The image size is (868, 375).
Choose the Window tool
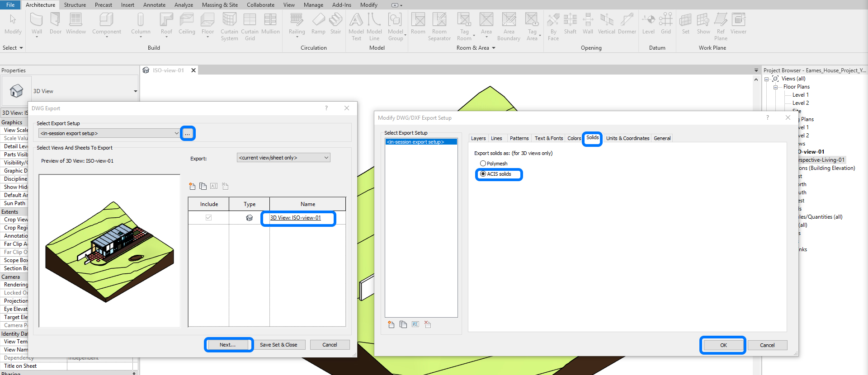click(75, 23)
